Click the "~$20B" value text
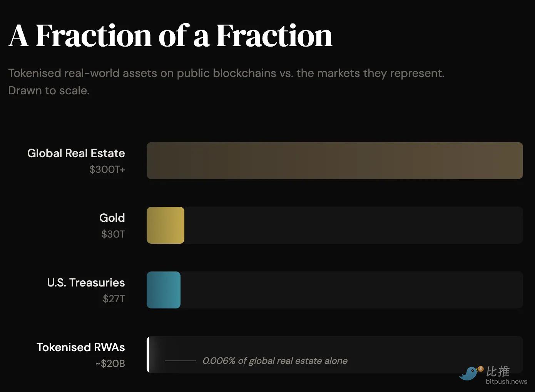The height and width of the screenshot is (392, 535). pos(110,364)
